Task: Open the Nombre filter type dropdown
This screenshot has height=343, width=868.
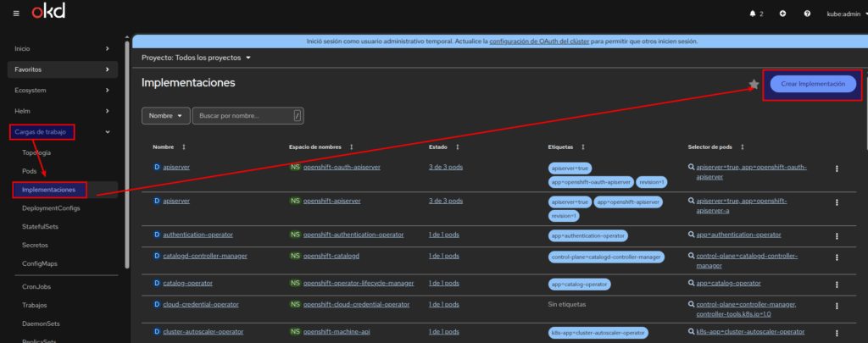Action: (x=166, y=115)
